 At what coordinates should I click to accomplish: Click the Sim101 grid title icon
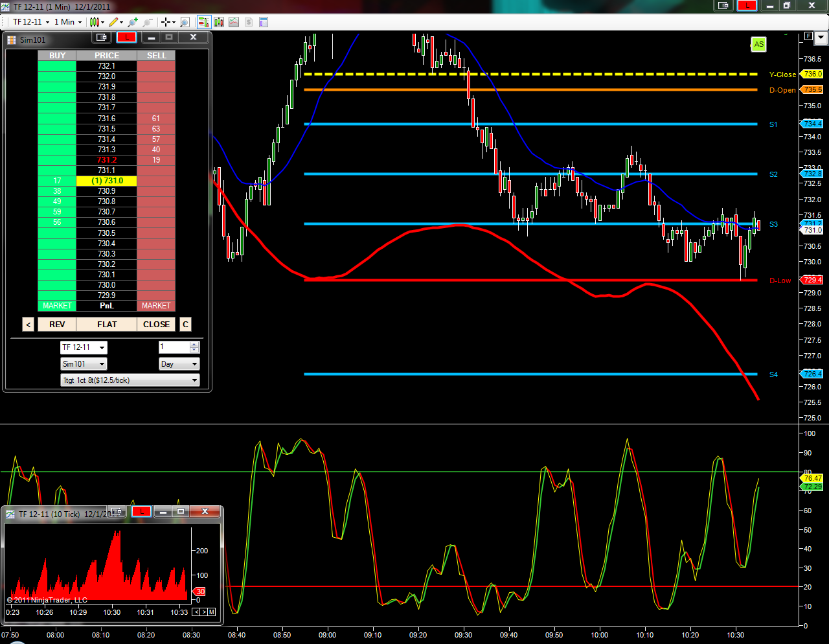point(12,40)
